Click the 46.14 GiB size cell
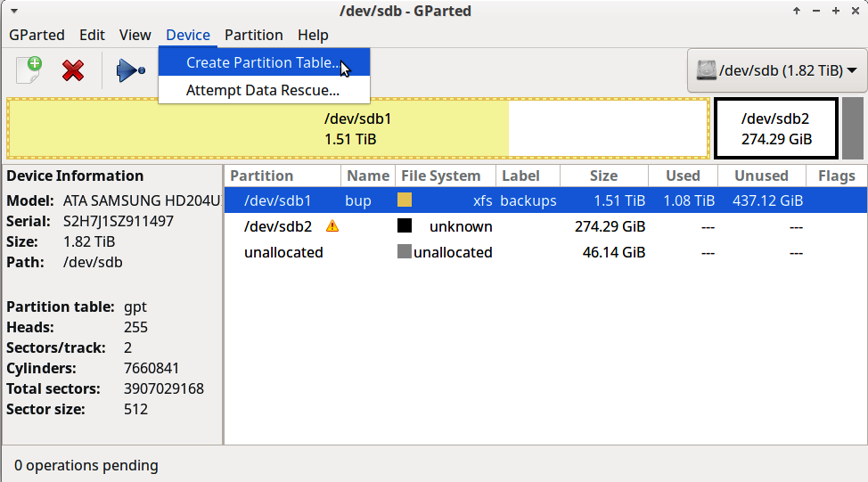This screenshot has height=482, width=868. point(614,252)
